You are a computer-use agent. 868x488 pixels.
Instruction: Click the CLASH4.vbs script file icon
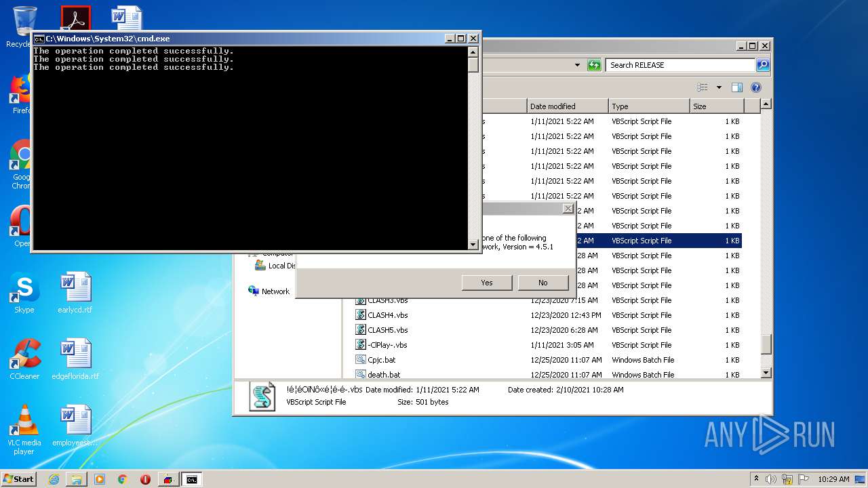pyautogui.click(x=361, y=315)
